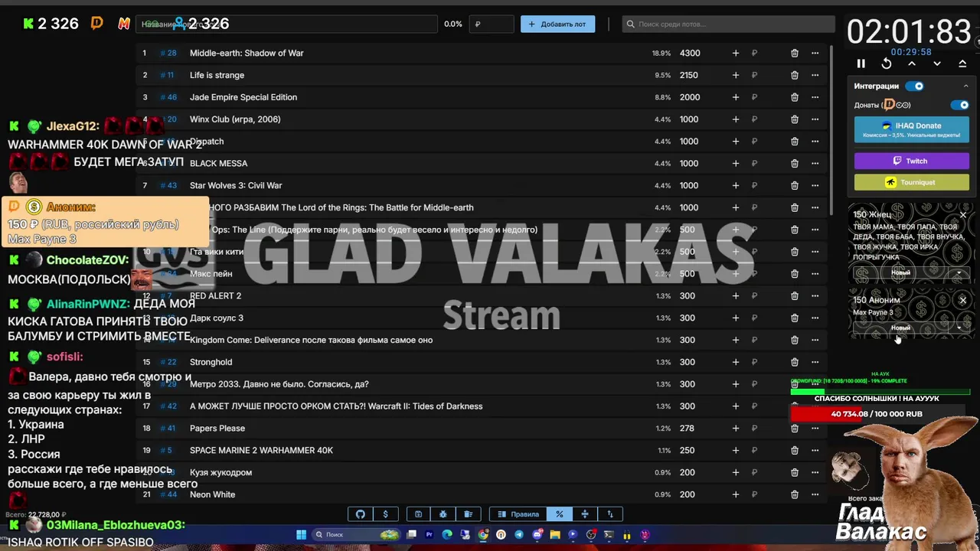
Task: Focus the search among lots field
Action: coord(727,24)
